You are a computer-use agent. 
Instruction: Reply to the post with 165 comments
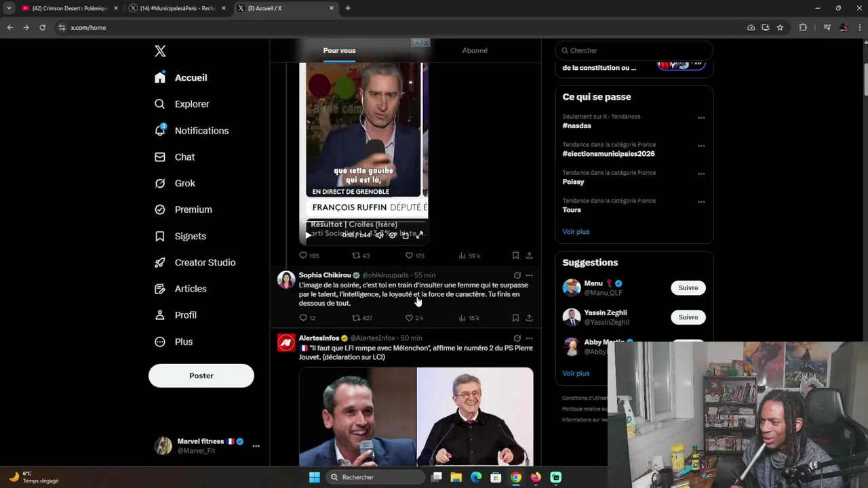(x=309, y=256)
